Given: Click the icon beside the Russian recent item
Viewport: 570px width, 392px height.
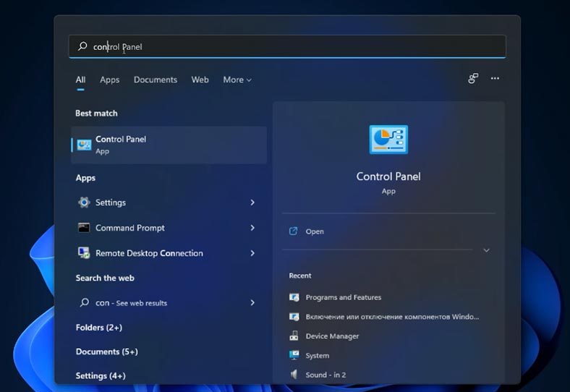Looking at the screenshot, I should 294,317.
